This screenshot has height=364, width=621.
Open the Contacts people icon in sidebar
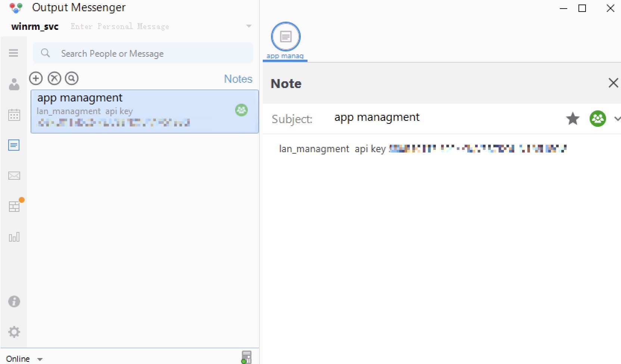click(x=14, y=84)
